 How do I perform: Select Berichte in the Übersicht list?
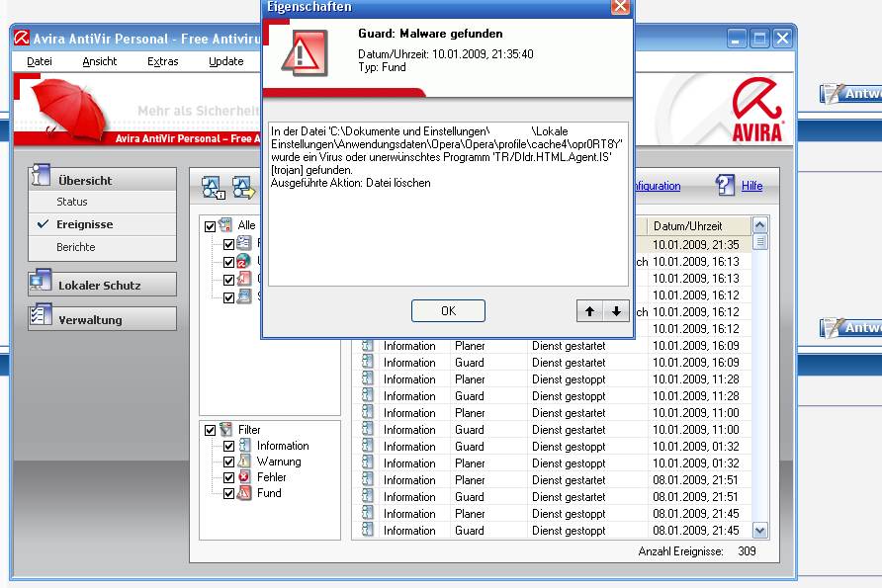click(x=76, y=247)
